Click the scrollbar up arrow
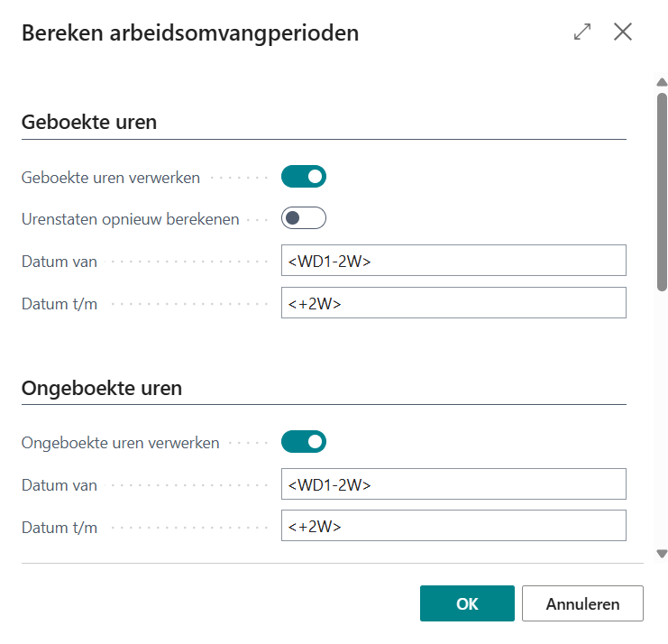The image size is (668, 644). tap(662, 83)
